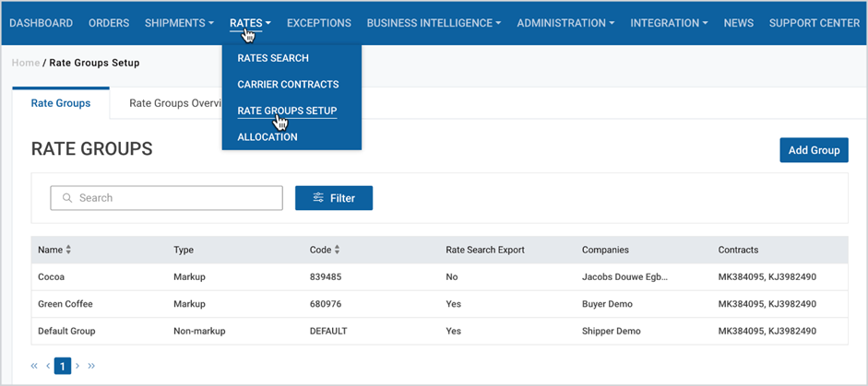Click the DEFAULT code cell
868x386 pixels.
tap(328, 332)
